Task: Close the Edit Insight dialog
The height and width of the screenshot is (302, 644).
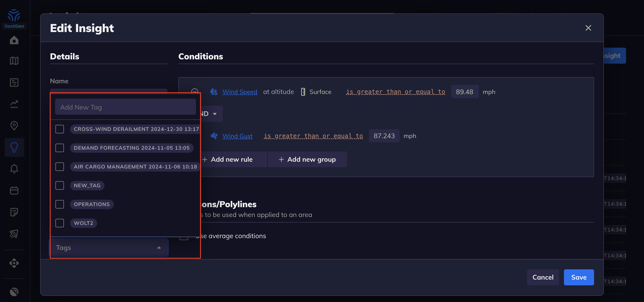Action: point(588,28)
